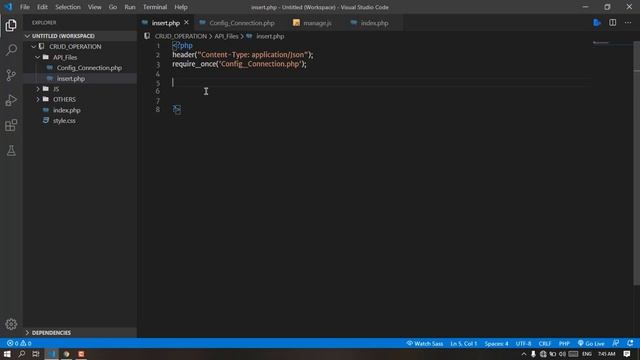
Task: Click the Chrome taskbar icon
Action: pyautogui.click(x=66, y=354)
